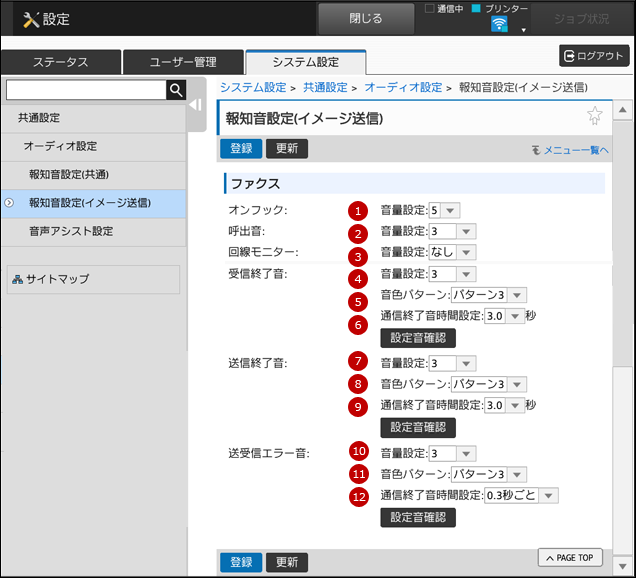The height and width of the screenshot is (578, 636).
Task: Open the 送受信エラー音 tone pattern dropdown
Action: click(x=489, y=474)
